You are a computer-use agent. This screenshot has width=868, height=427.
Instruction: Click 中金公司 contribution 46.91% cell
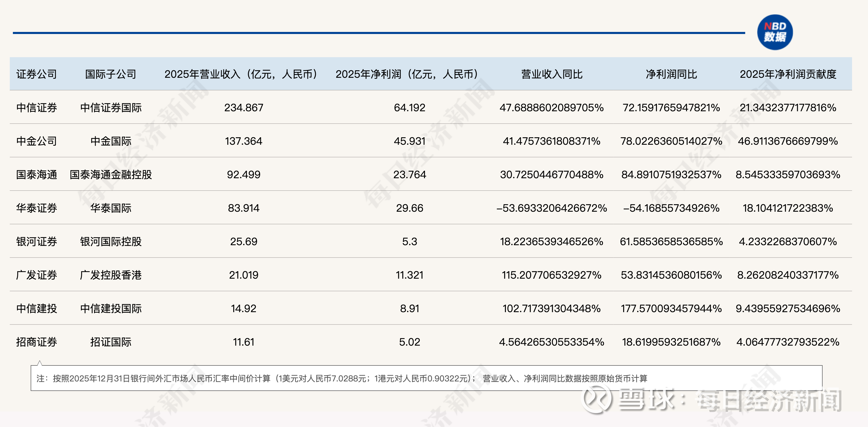[x=788, y=141]
